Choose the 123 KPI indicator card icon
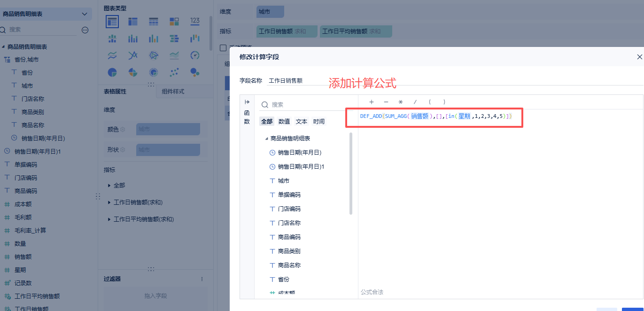 tap(195, 21)
